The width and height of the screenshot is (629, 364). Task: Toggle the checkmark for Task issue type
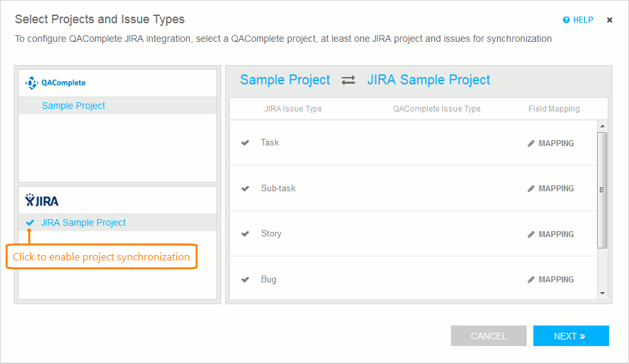(245, 143)
